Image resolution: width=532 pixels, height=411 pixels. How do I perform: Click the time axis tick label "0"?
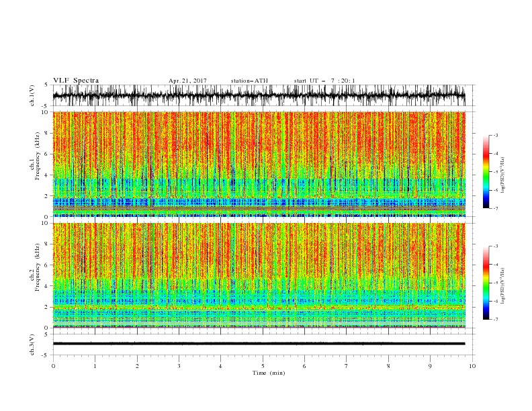coord(53,366)
